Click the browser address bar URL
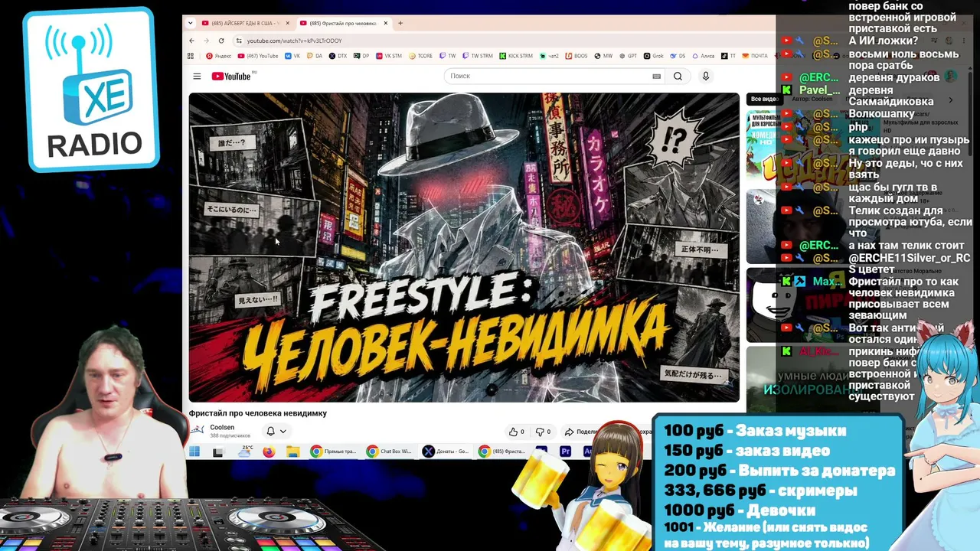Image resolution: width=980 pixels, height=551 pixels. (294, 41)
